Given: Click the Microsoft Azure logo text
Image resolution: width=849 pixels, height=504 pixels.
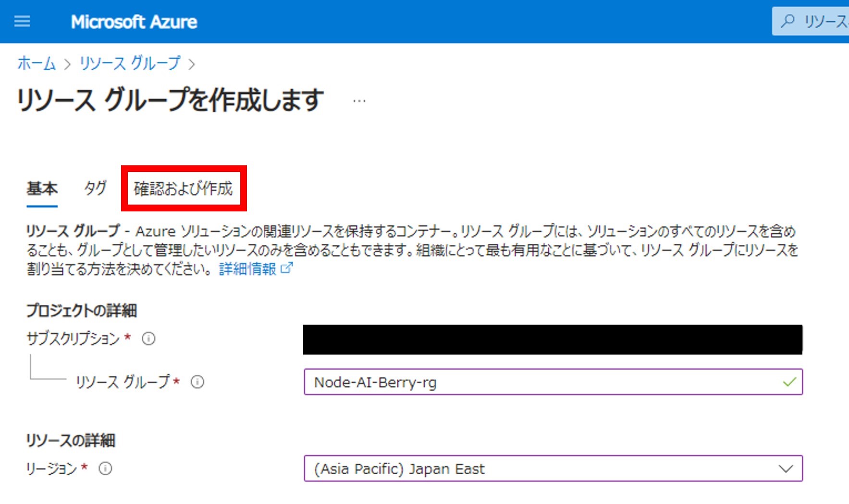Looking at the screenshot, I should pyautogui.click(x=134, y=22).
